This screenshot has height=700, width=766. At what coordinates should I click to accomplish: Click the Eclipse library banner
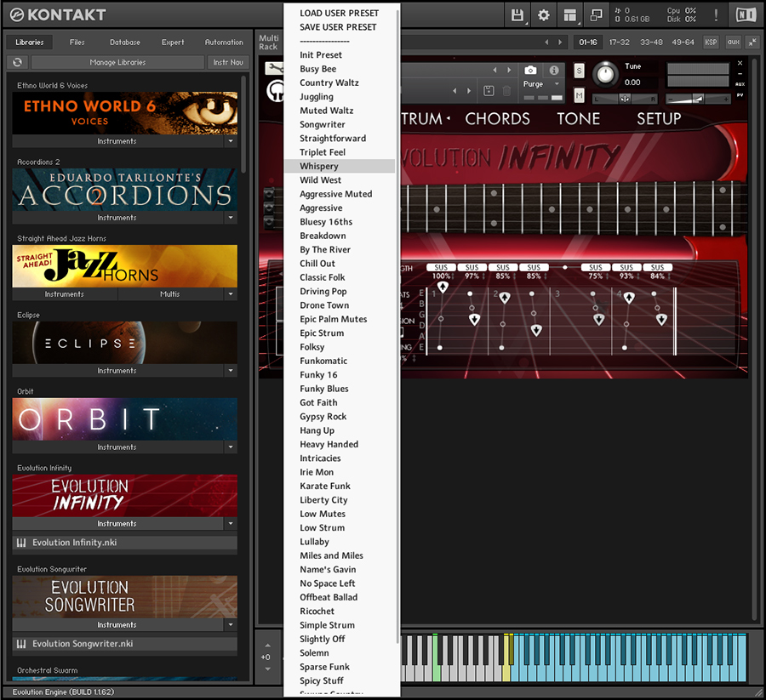(124, 343)
